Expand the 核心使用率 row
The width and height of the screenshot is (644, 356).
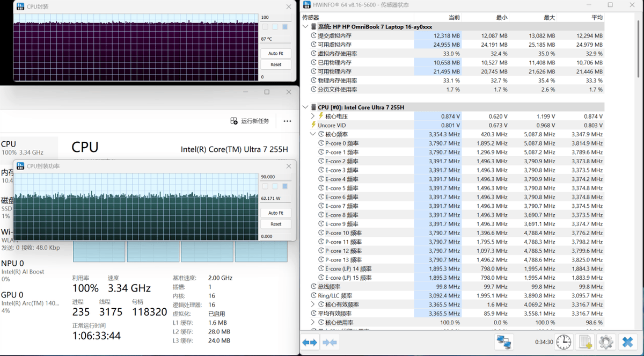pyautogui.click(x=313, y=323)
